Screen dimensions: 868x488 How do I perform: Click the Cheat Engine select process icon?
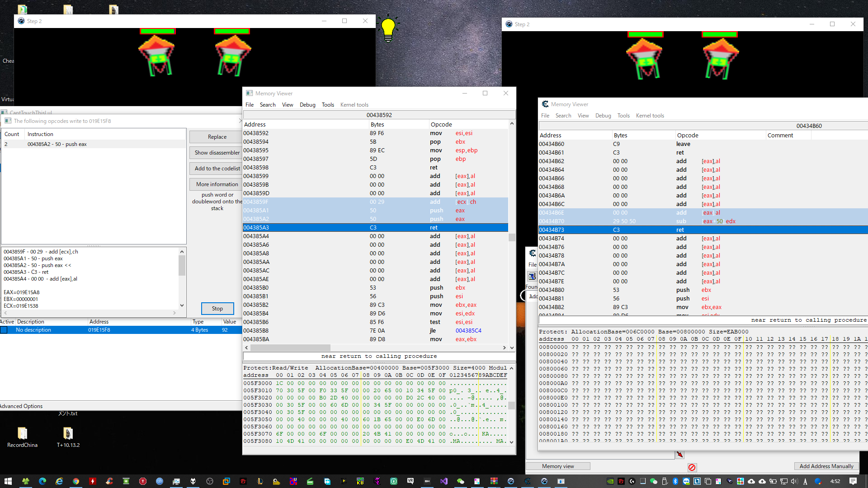[532, 276]
